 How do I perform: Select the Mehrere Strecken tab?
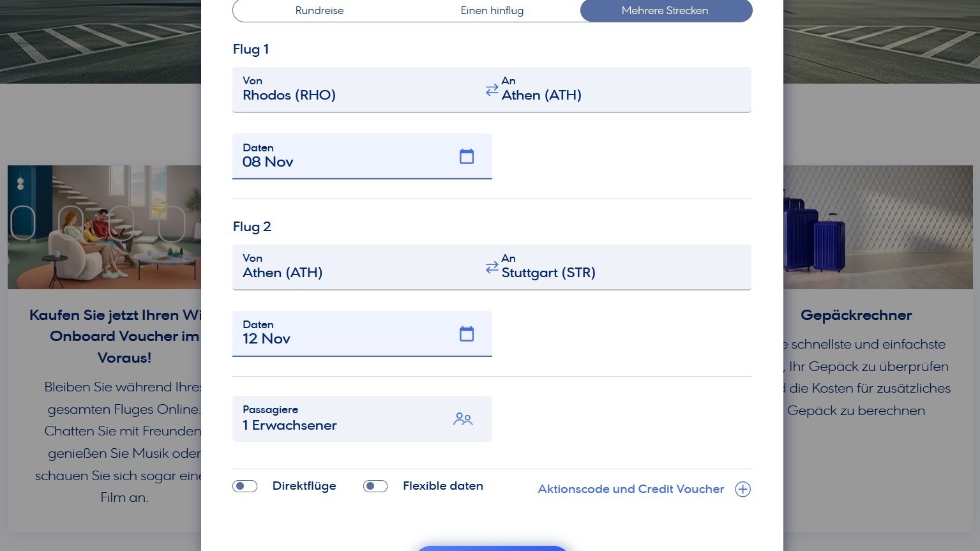pos(665,11)
